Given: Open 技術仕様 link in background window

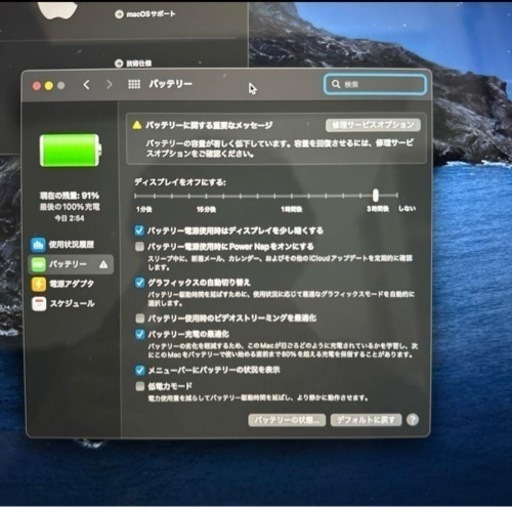Looking at the screenshot, I should (x=139, y=63).
